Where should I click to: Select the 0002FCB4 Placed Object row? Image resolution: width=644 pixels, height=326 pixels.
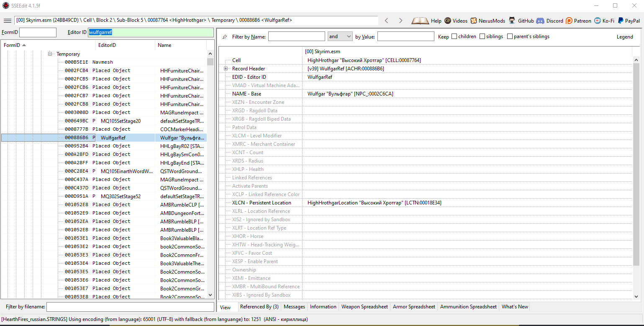[x=104, y=70]
